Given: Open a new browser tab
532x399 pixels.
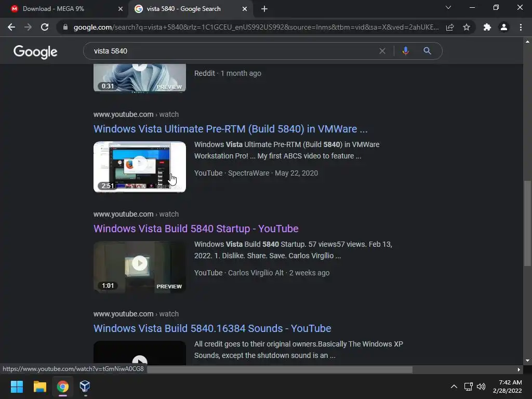Looking at the screenshot, I should (x=264, y=9).
